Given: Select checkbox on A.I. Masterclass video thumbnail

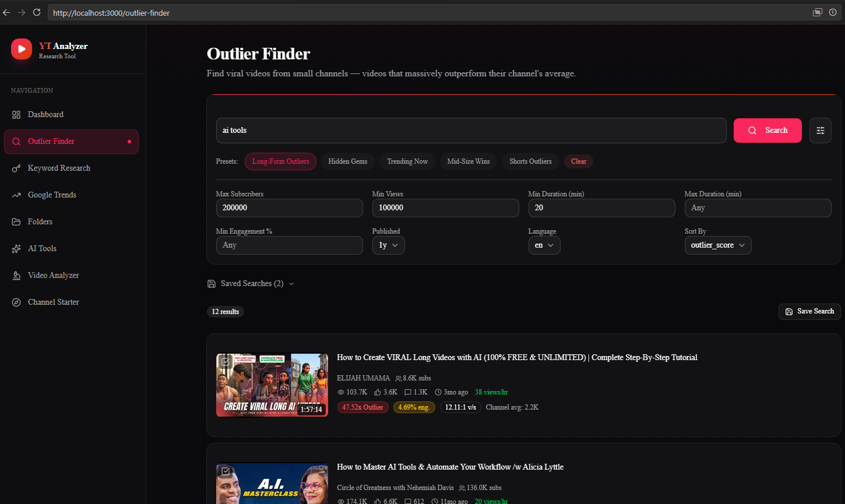Looking at the screenshot, I should pyautogui.click(x=226, y=471).
